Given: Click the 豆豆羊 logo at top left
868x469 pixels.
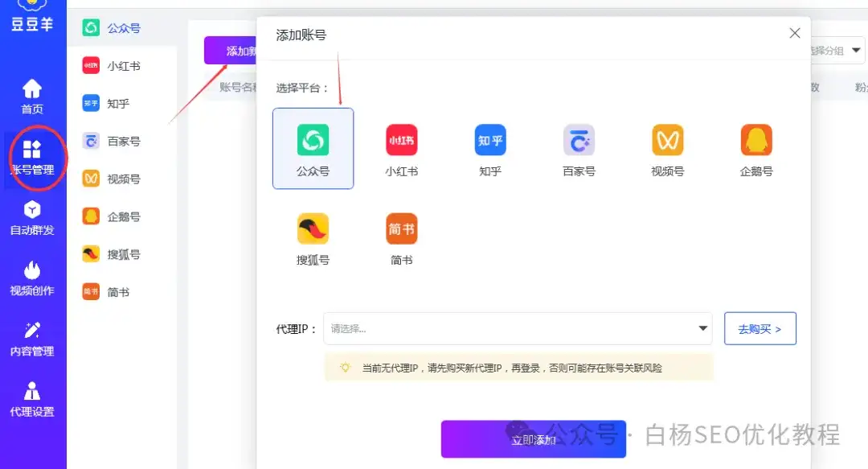Looking at the screenshot, I should (32, 15).
